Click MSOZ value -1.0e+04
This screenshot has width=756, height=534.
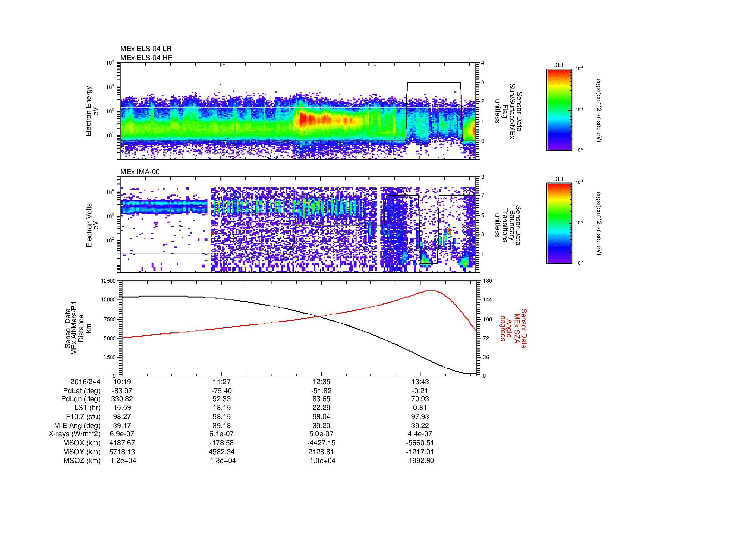[x=321, y=461]
